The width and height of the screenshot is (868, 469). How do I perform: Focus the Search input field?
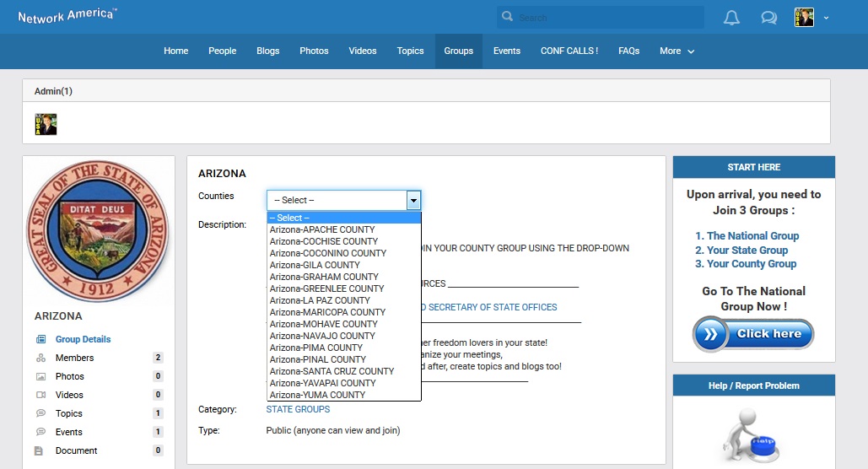[x=607, y=18]
